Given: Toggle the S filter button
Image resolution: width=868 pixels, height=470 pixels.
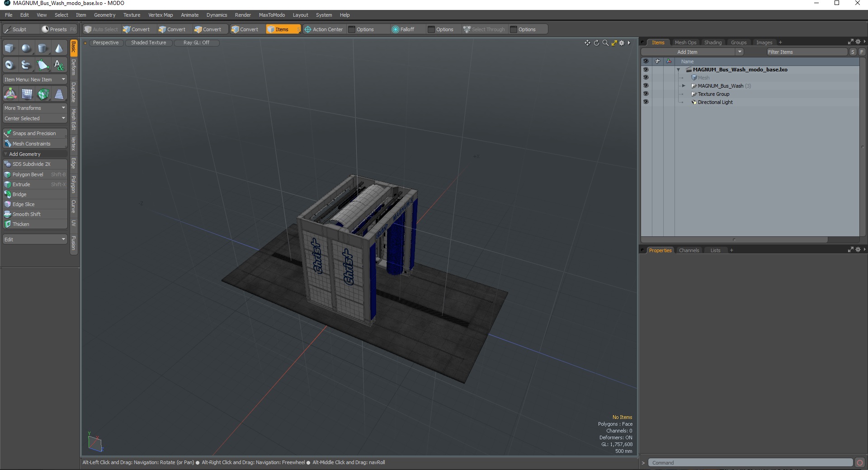Looking at the screenshot, I should coord(853,52).
